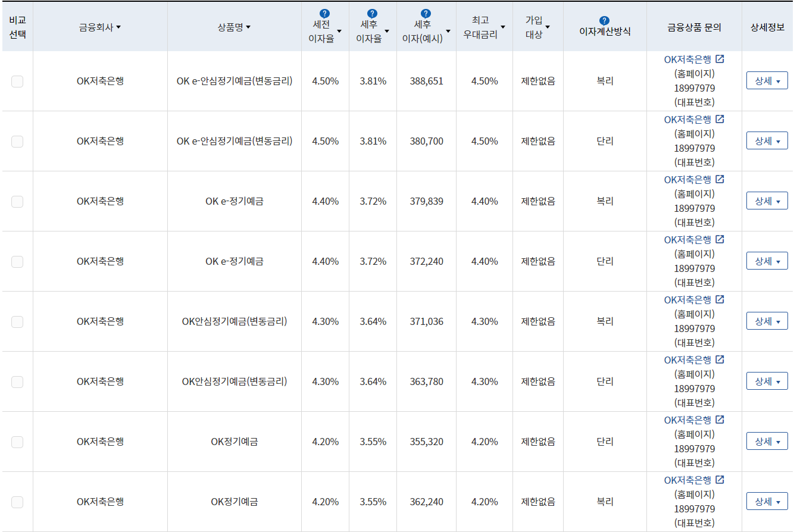Click phone number 18997979 in the 388,651 row
Screen dimensions: 797x532
[694, 88]
